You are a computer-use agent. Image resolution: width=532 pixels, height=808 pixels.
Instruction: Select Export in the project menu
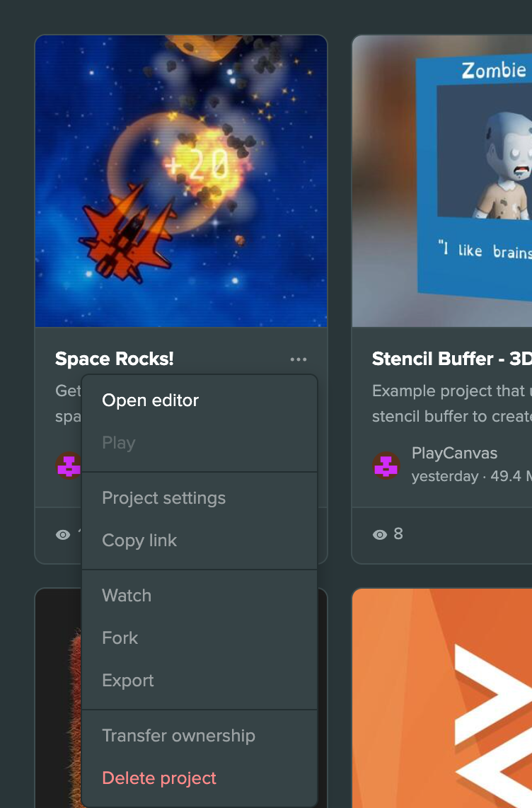pyautogui.click(x=199, y=680)
